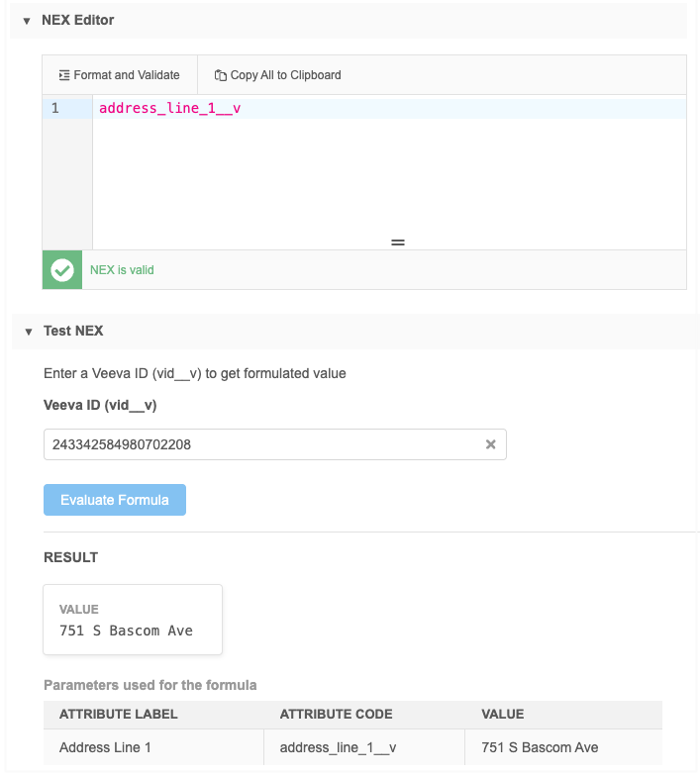Click the green valid checkmark icon
Image resolution: width=700 pixels, height=776 pixels.
(62, 269)
